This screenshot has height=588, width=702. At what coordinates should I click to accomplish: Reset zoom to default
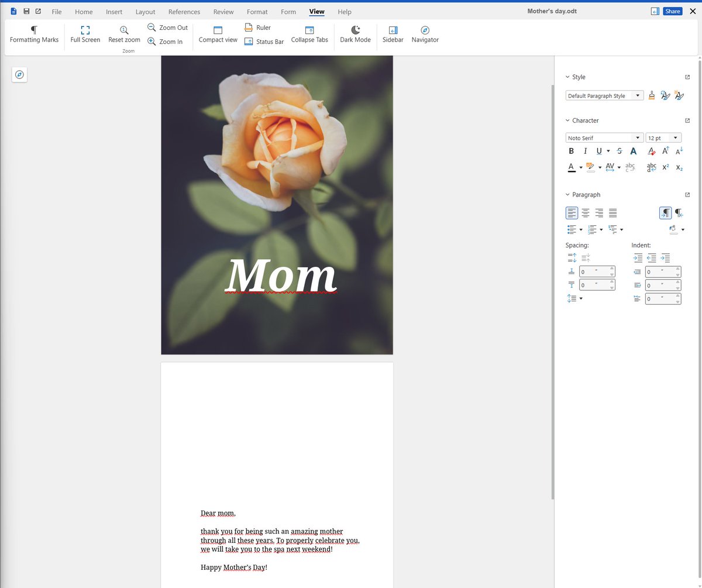click(124, 35)
